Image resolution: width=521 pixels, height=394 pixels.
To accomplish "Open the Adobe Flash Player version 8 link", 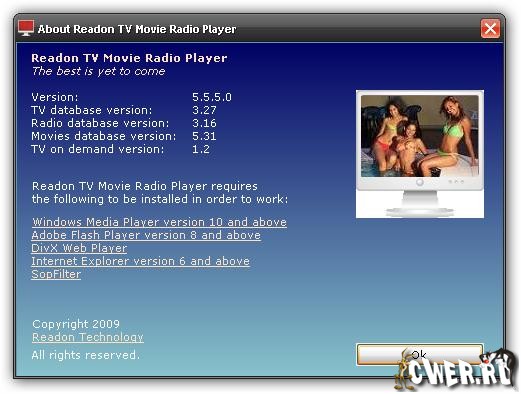I will coord(146,235).
